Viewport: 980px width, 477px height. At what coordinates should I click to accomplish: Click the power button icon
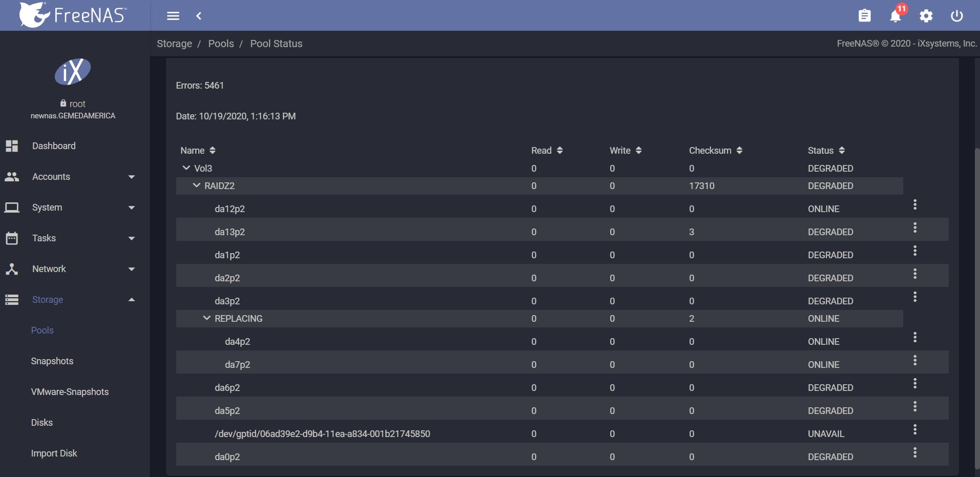pos(956,16)
